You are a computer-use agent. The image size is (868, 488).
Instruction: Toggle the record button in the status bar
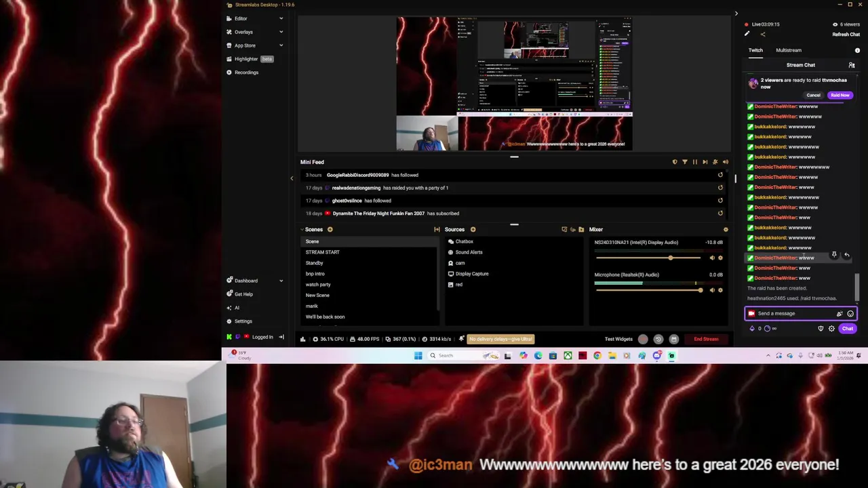coord(643,339)
